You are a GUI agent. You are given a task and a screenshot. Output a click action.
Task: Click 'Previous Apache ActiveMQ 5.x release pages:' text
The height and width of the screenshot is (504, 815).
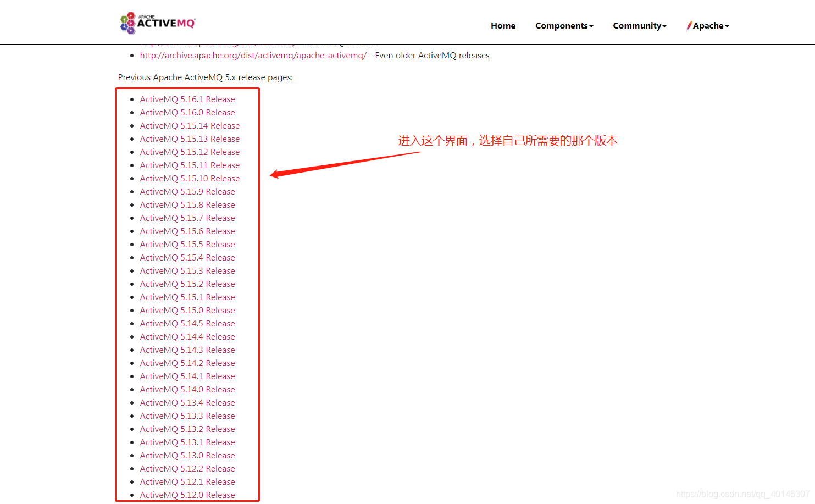206,77
